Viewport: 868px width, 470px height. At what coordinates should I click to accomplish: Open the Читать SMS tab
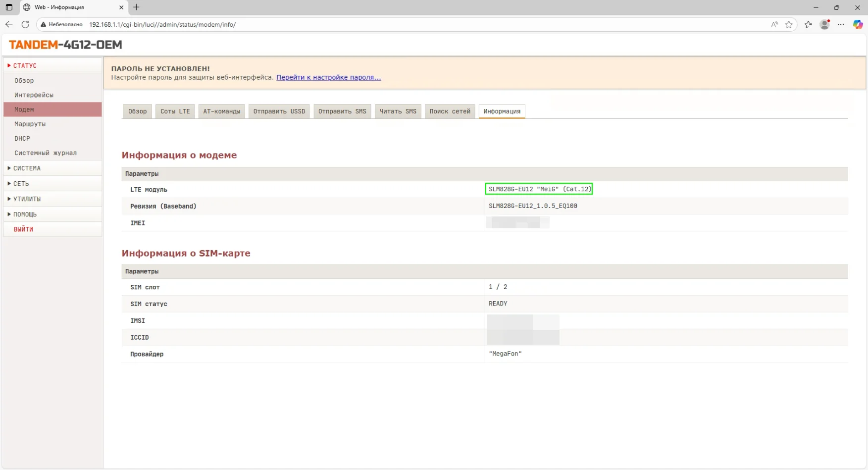coord(398,111)
